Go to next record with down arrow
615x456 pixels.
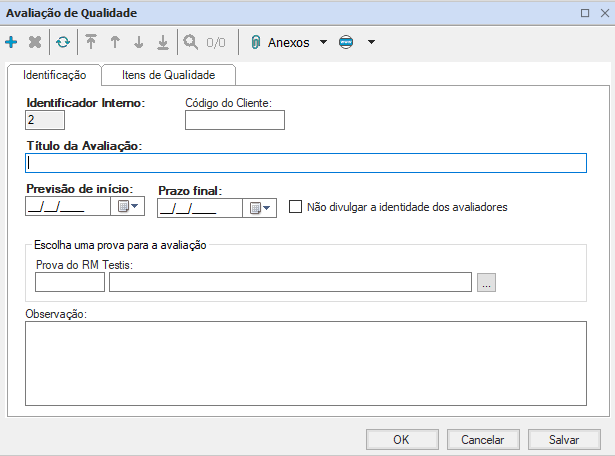pyautogui.click(x=138, y=43)
